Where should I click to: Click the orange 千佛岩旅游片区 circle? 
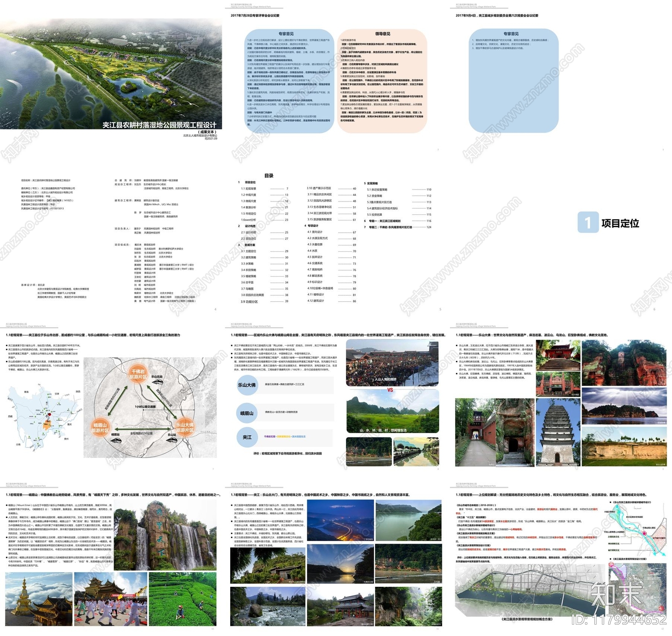(x=138, y=374)
